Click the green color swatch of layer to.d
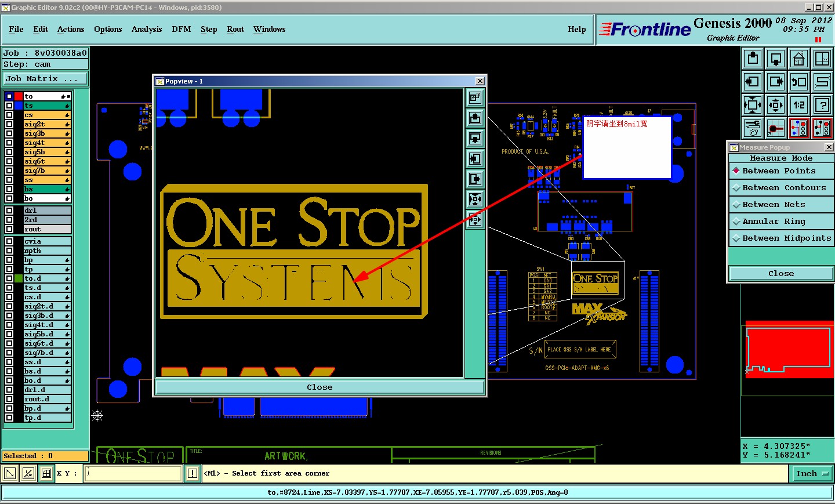Viewport: 835px width, 504px height. (x=19, y=278)
